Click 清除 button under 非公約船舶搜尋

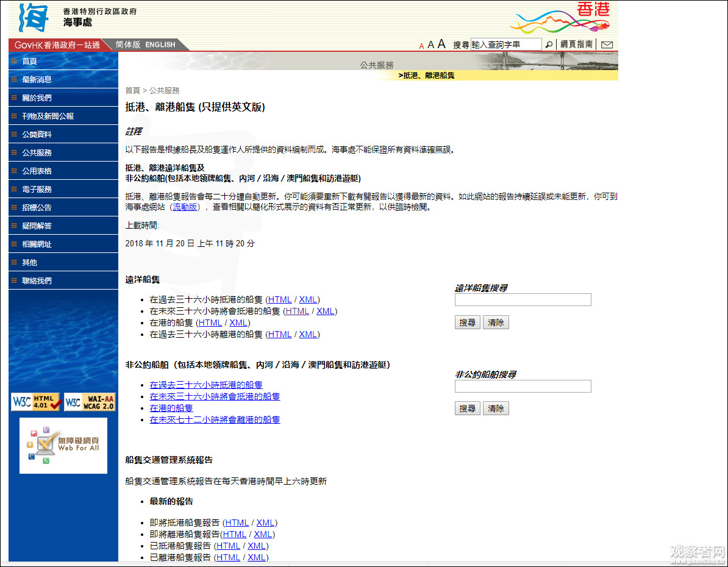click(496, 408)
